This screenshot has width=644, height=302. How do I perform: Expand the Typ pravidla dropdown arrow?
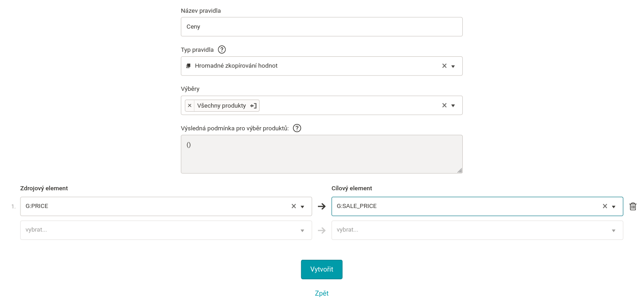click(453, 66)
